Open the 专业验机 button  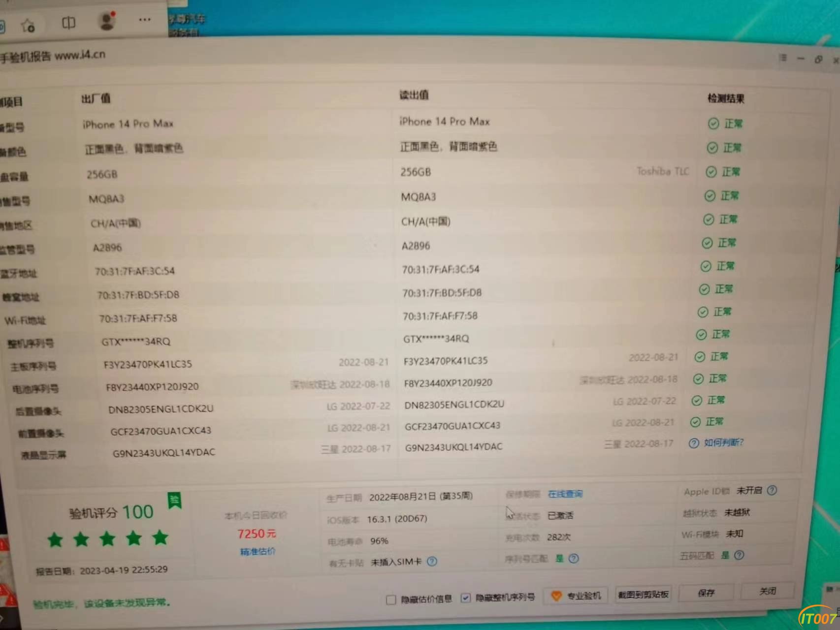(x=576, y=596)
